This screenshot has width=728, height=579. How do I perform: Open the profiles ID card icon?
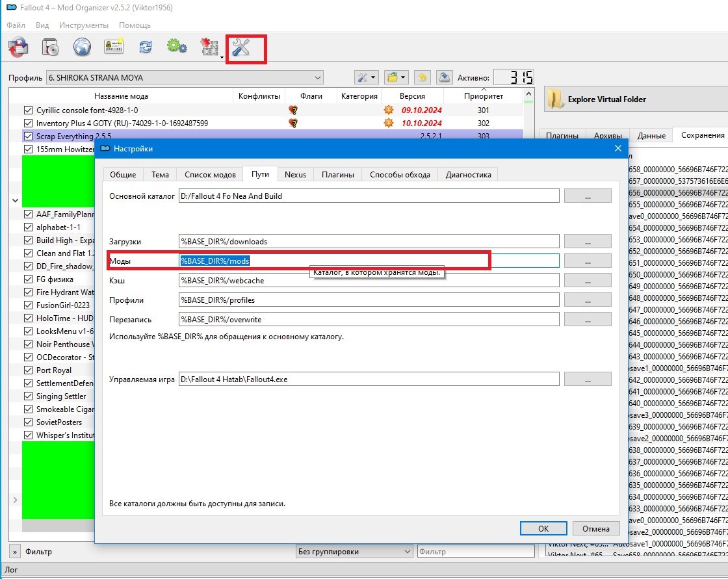pyautogui.click(x=114, y=47)
